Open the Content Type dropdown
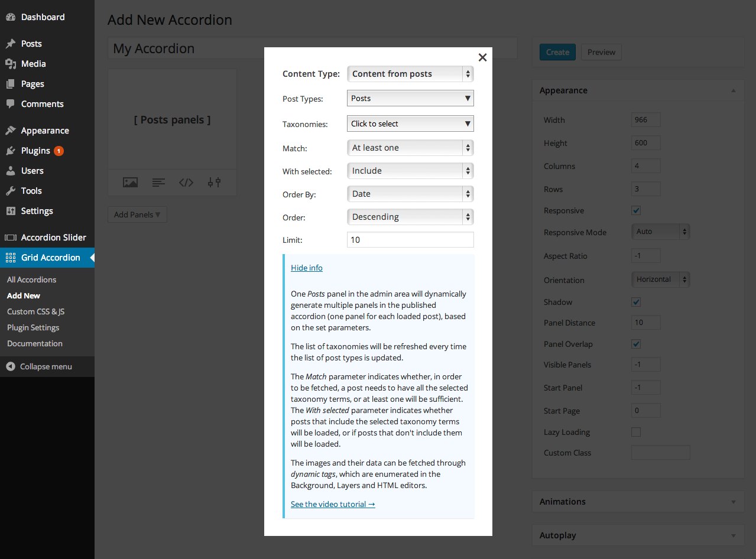 tap(410, 74)
